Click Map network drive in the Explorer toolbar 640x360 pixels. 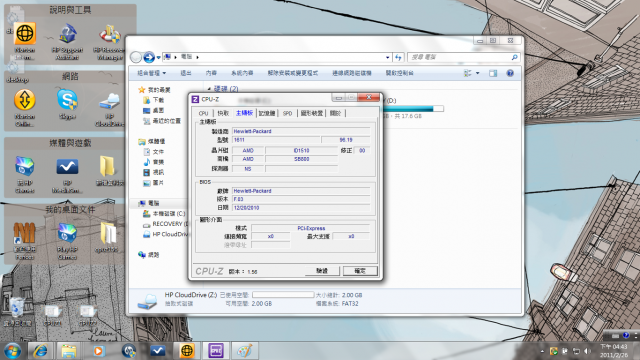(352, 73)
